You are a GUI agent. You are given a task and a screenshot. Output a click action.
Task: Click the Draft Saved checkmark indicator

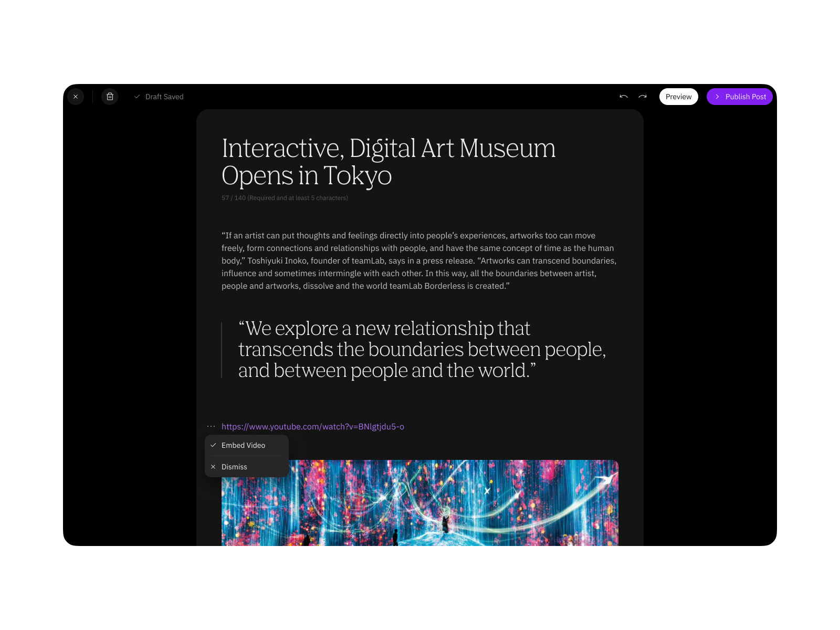[137, 97]
